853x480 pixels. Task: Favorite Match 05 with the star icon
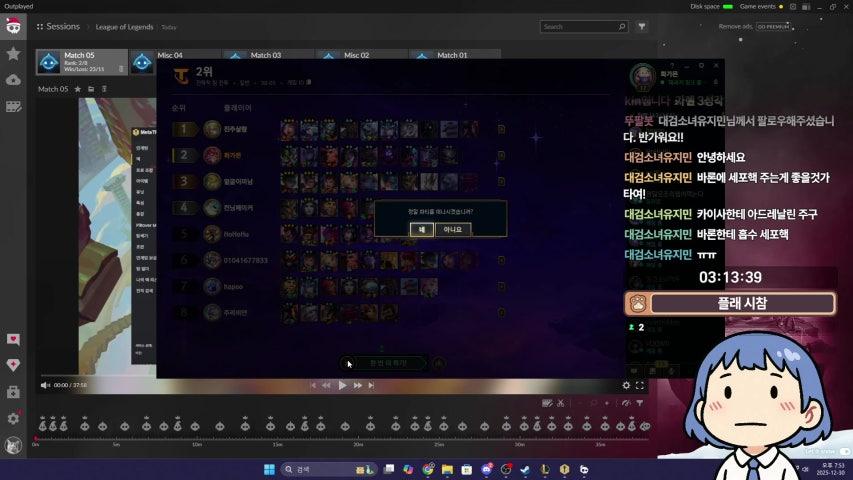click(x=78, y=89)
